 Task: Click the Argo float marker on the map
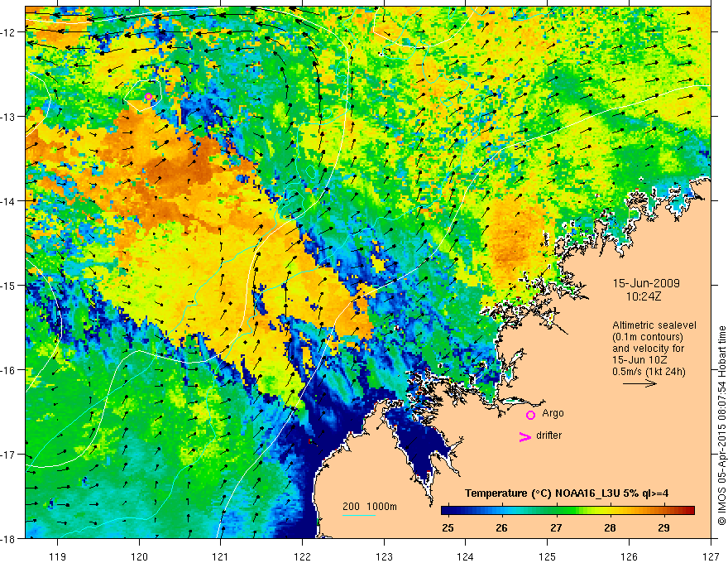click(148, 97)
